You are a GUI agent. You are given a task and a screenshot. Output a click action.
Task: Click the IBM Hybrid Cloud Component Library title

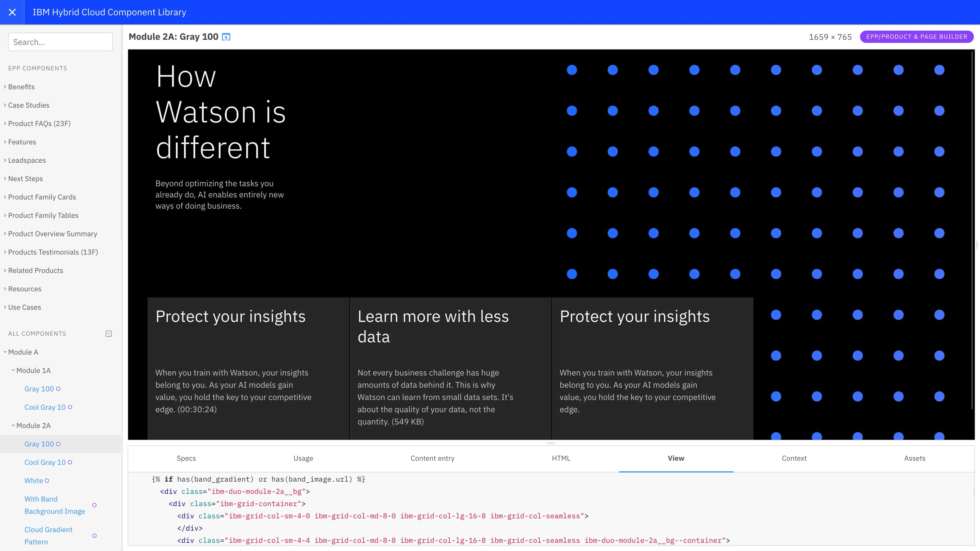[109, 12]
